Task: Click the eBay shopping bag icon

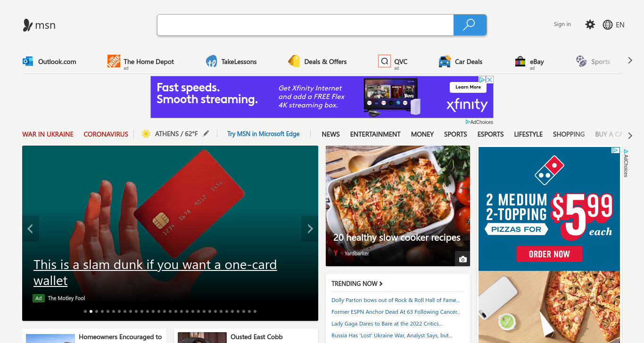Action: pyautogui.click(x=520, y=61)
